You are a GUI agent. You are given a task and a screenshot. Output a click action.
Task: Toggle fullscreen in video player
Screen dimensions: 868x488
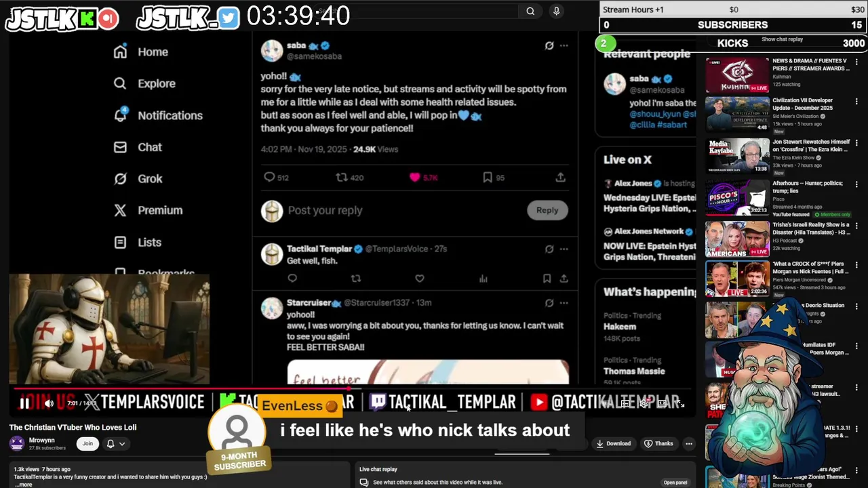[681, 403]
